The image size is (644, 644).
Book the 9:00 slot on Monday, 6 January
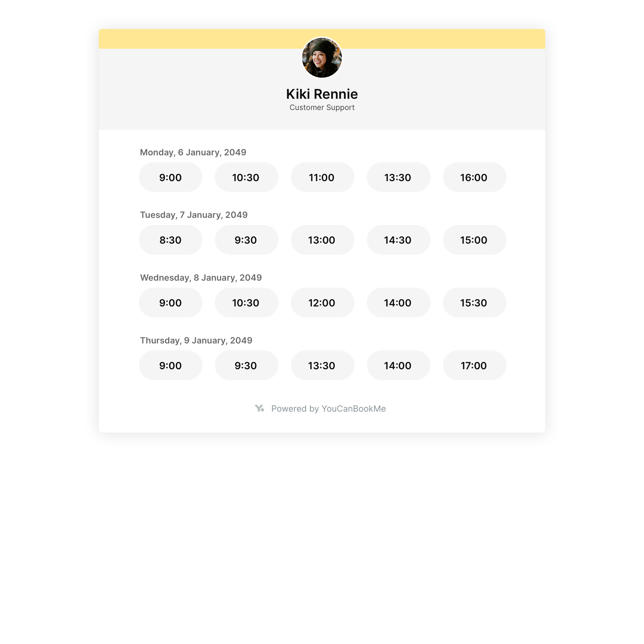(x=170, y=177)
